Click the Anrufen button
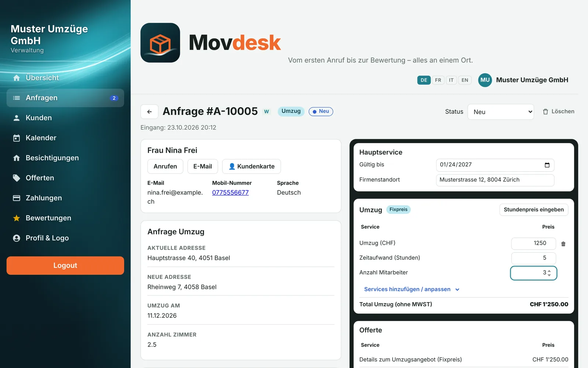 click(x=165, y=166)
